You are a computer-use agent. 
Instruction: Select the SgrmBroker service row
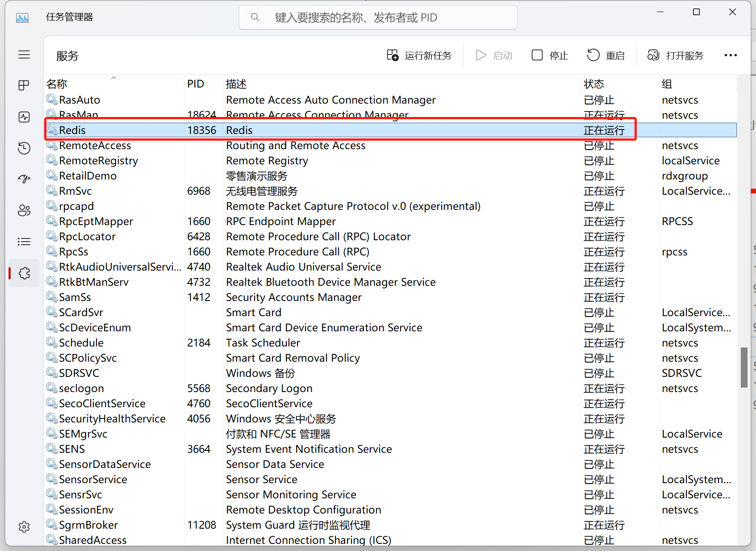[391, 525]
